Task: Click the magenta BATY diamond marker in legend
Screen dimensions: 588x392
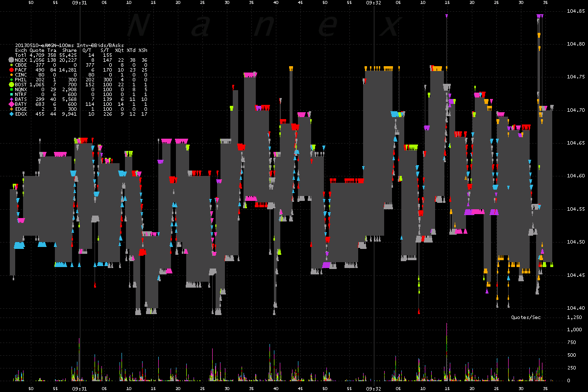Action: [x=11, y=104]
